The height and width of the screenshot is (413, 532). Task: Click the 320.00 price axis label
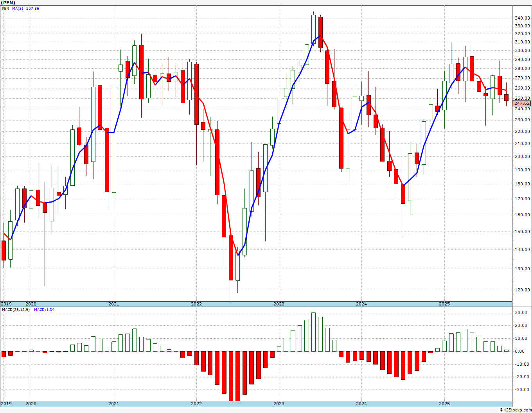[x=523, y=34]
